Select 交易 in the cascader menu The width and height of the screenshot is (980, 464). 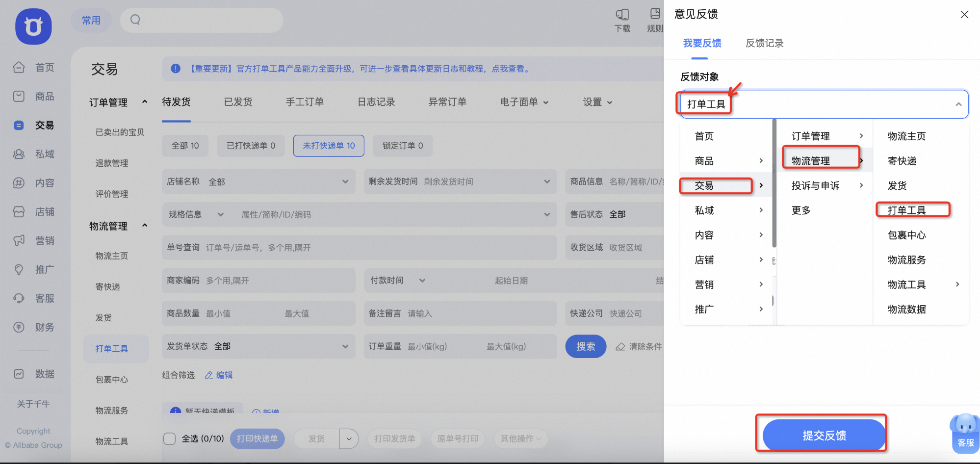(x=726, y=185)
